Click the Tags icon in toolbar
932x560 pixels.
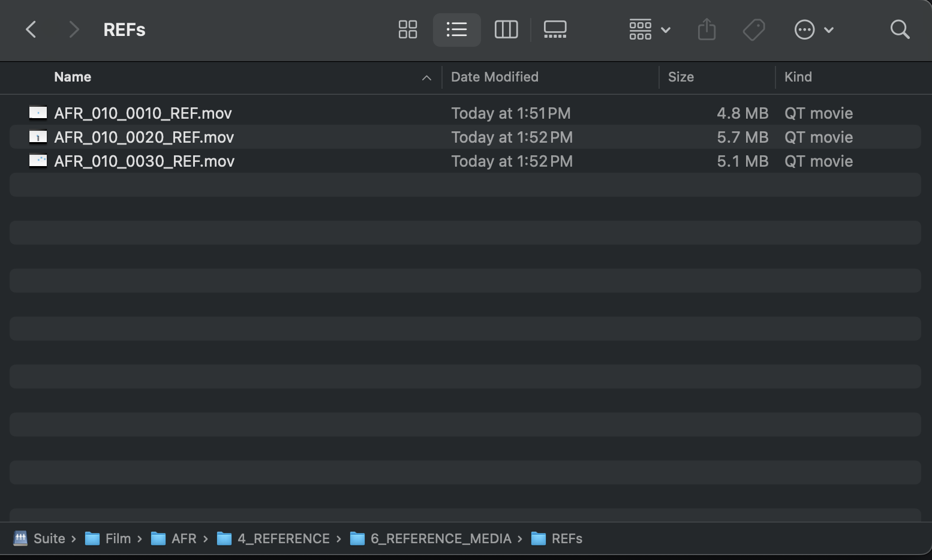pyautogui.click(x=754, y=29)
